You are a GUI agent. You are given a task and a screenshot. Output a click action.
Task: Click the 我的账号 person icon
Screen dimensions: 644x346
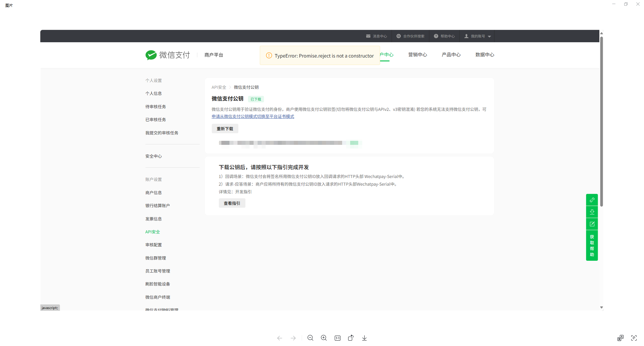coord(466,36)
